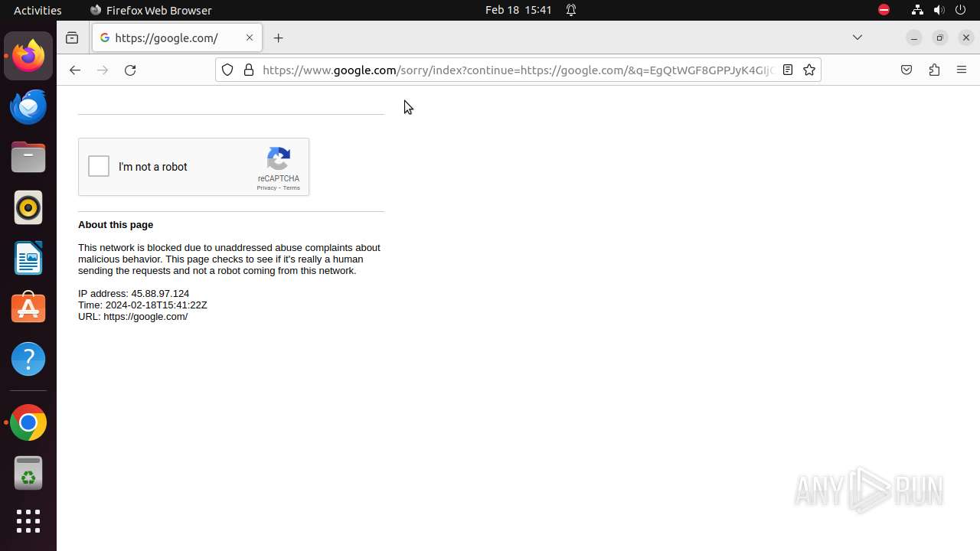Screen dimensions: 980x551
Task: Launch Rhythmbox music player
Action: (28, 207)
